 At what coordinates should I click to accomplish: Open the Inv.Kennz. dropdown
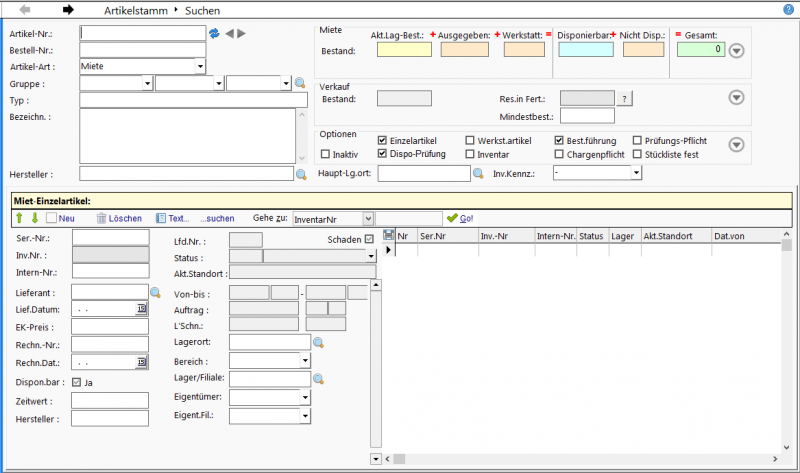tap(636, 173)
